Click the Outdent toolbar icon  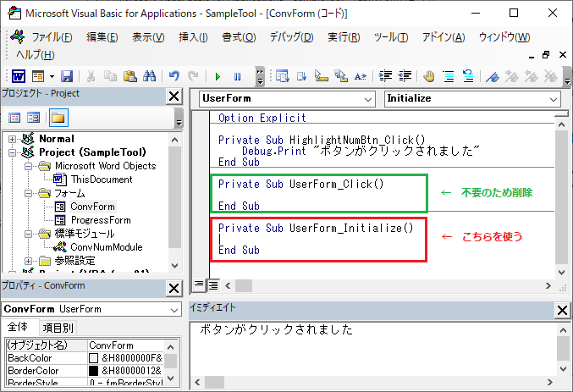[x=405, y=76]
